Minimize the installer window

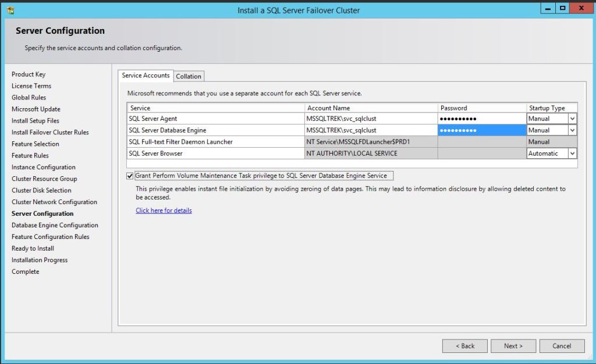pos(548,9)
